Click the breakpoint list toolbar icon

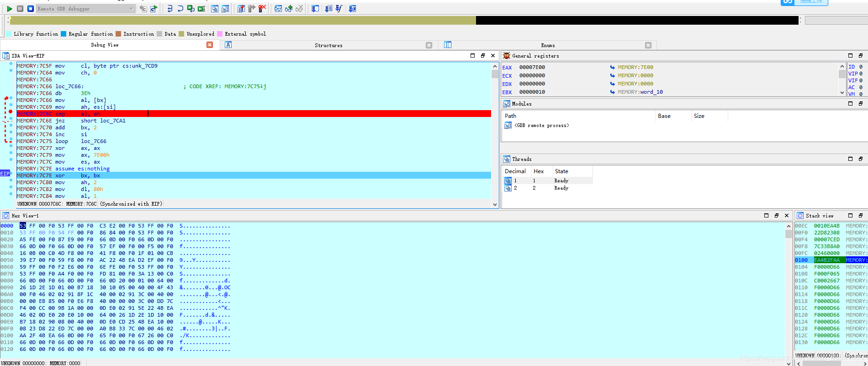[241, 9]
